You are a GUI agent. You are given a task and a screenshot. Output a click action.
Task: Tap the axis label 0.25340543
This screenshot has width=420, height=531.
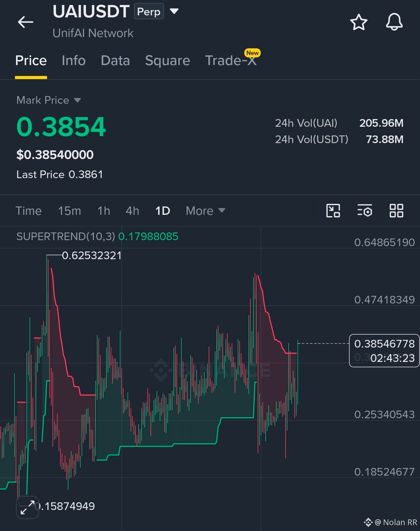tap(384, 414)
